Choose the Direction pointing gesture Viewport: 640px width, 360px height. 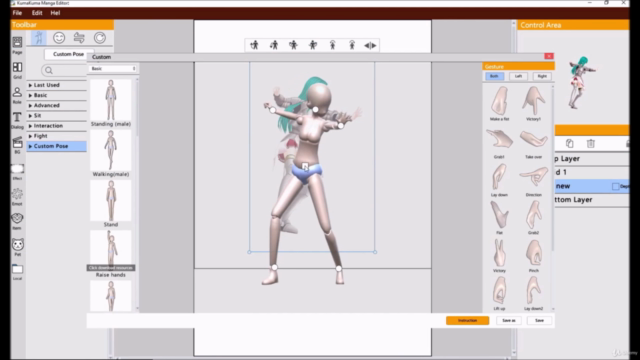[x=533, y=181]
